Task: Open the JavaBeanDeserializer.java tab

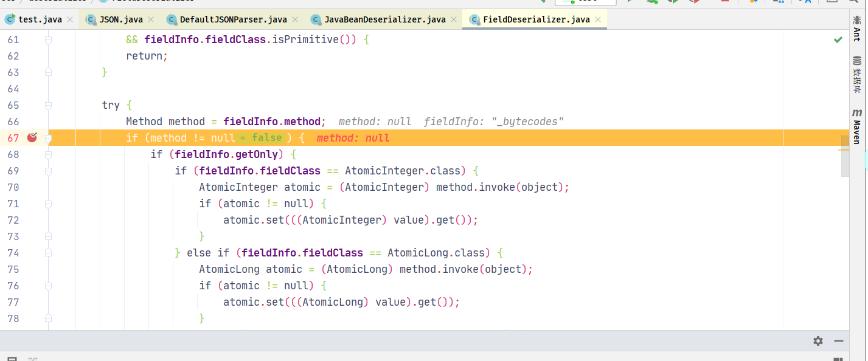Action: click(x=384, y=19)
